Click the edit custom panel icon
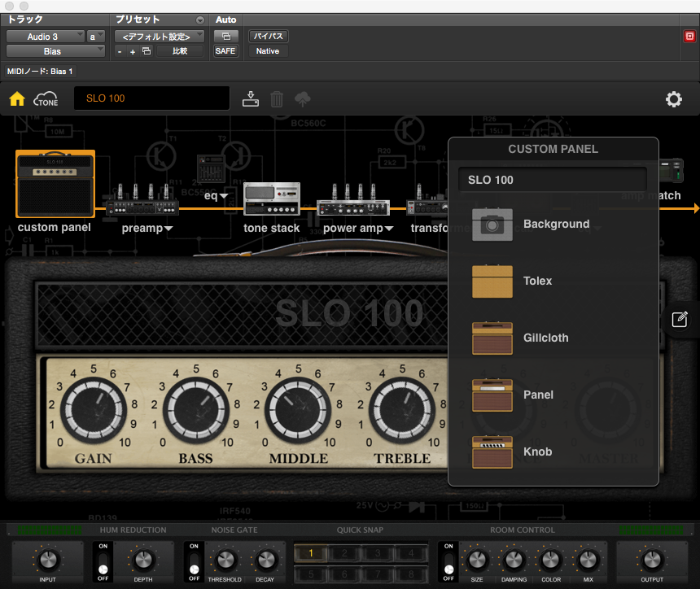 click(680, 320)
